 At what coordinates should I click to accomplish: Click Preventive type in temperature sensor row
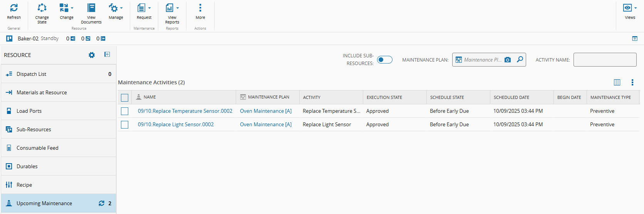click(602, 111)
